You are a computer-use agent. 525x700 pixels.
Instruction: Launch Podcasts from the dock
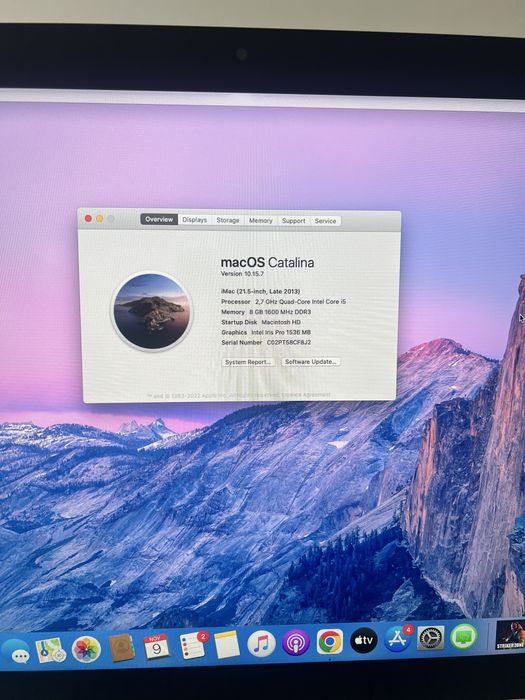point(296,642)
